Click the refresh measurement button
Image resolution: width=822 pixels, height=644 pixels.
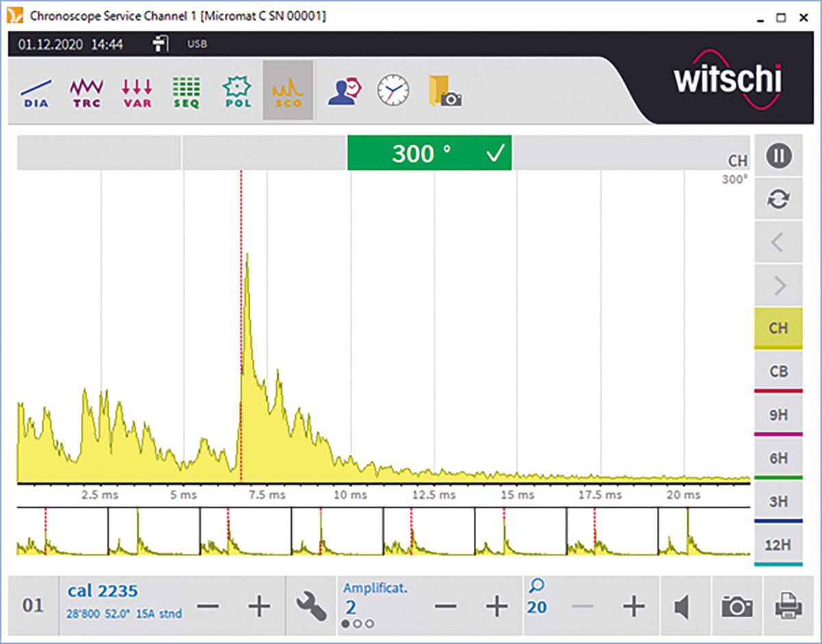778,199
